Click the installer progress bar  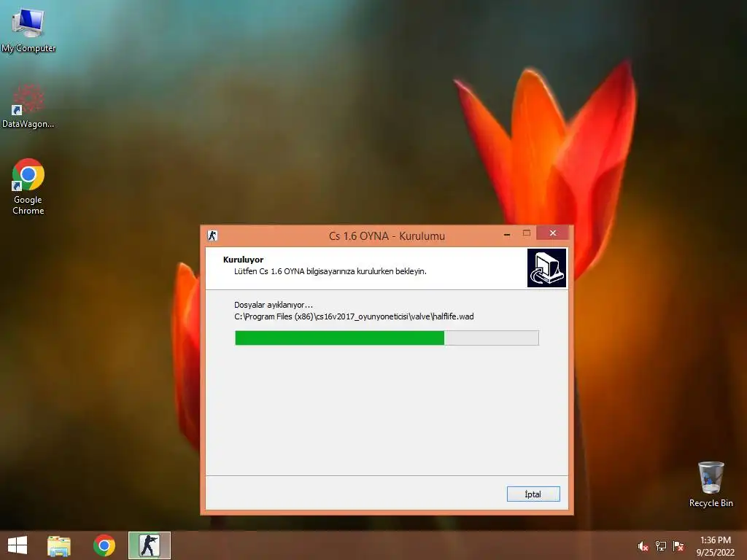(x=387, y=338)
